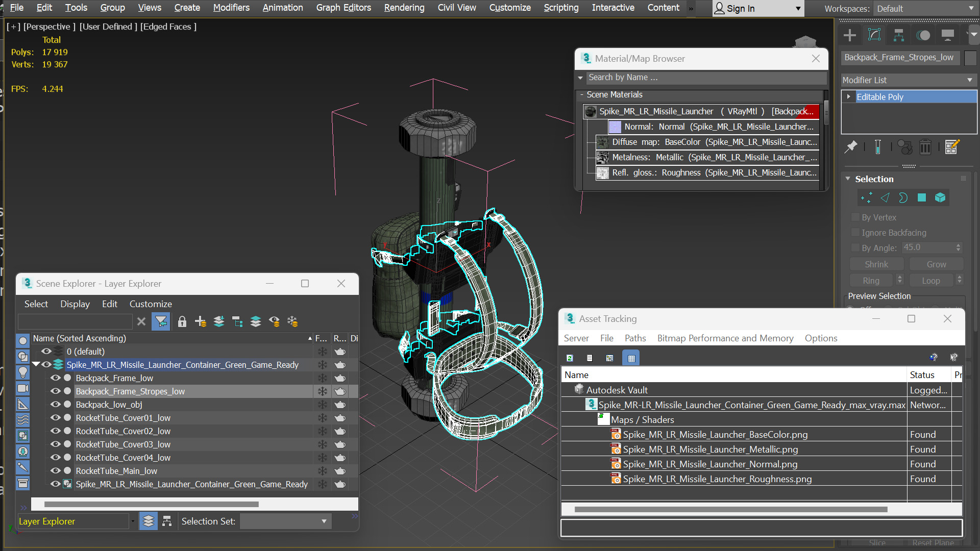980x551 pixels.
Task: Click the Grow selection button
Action: point(936,264)
